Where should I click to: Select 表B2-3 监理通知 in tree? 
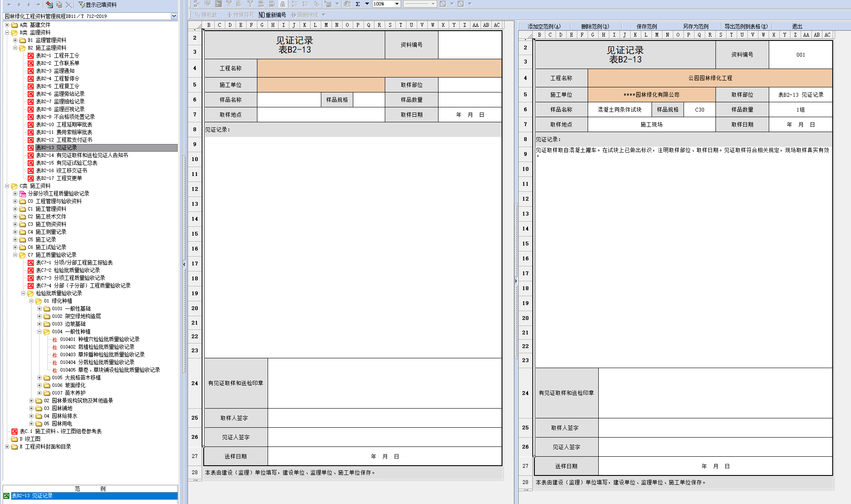pos(55,71)
